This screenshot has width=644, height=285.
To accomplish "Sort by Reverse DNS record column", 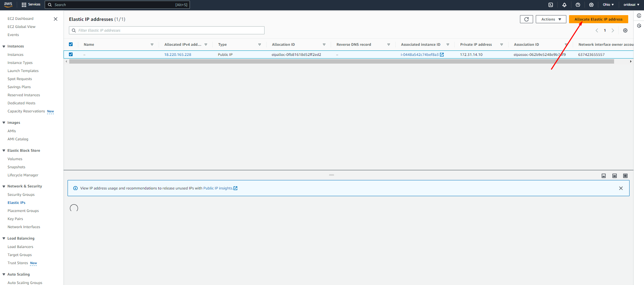I will point(389,44).
